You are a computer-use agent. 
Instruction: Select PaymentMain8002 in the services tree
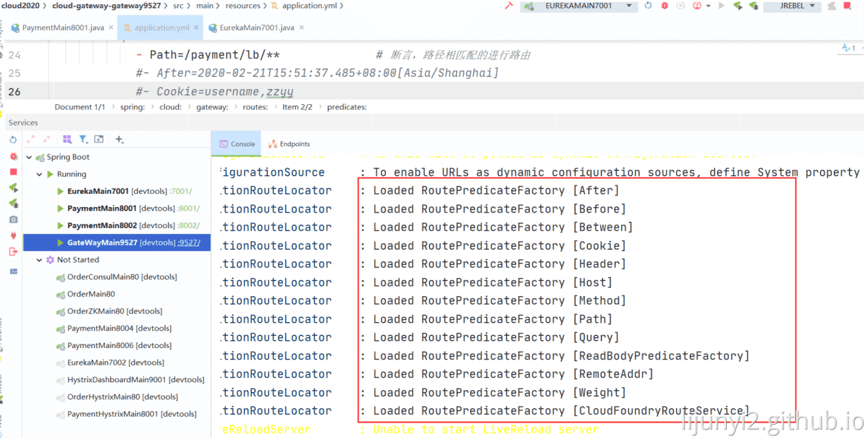102,225
